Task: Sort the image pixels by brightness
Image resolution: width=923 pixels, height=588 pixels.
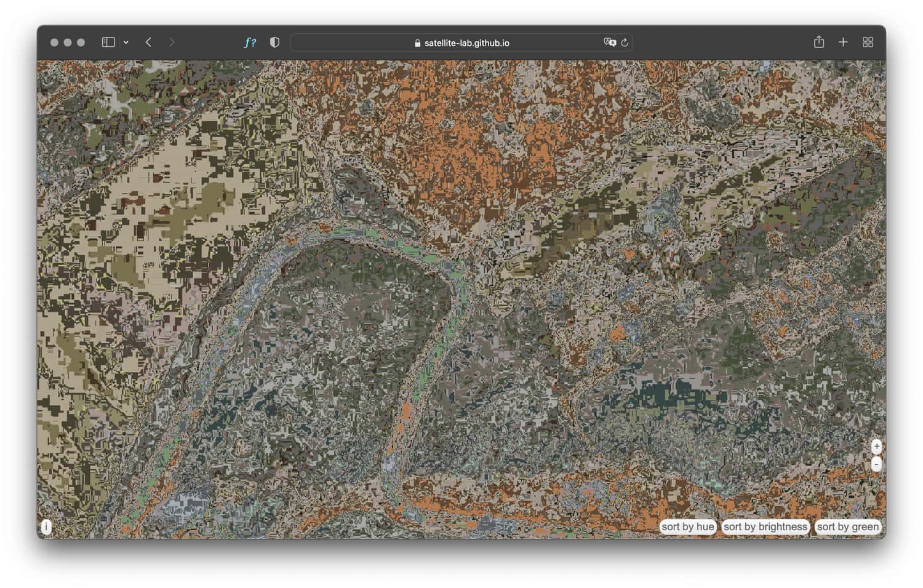Action: [765, 526]
